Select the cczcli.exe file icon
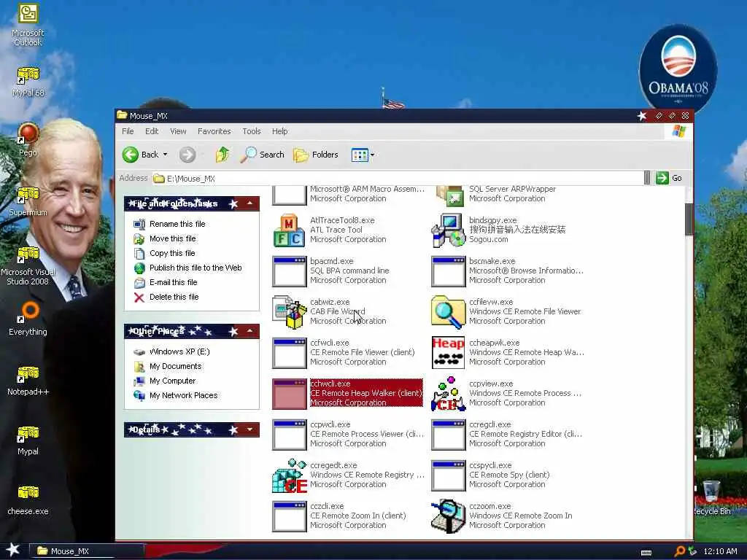747x560 pixels. pyautogui.click(x=289, y=517)
